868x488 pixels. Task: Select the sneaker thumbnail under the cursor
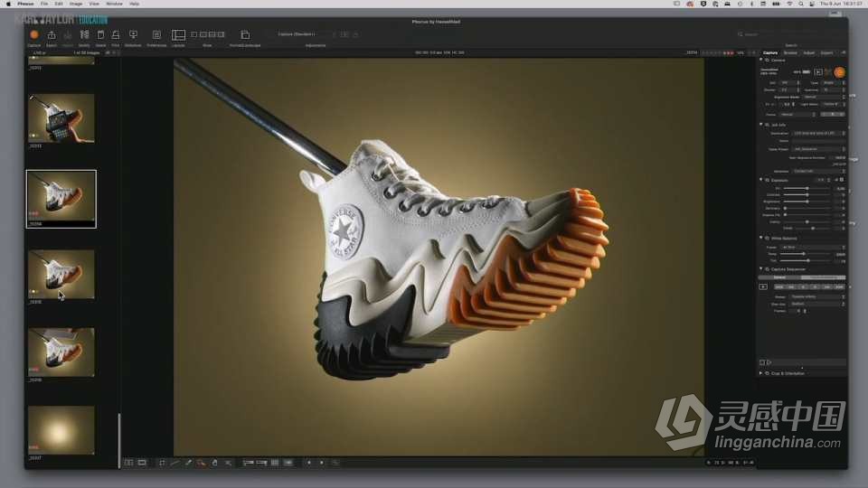coord(61,275)
